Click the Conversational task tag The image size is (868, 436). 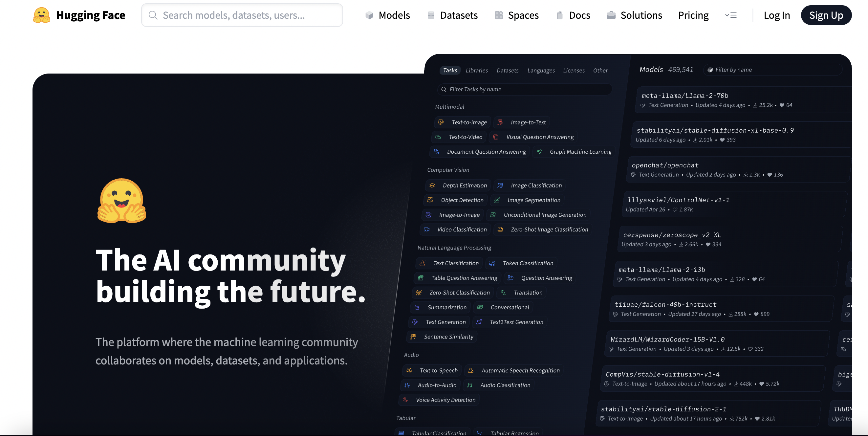[x=503, y=307]
